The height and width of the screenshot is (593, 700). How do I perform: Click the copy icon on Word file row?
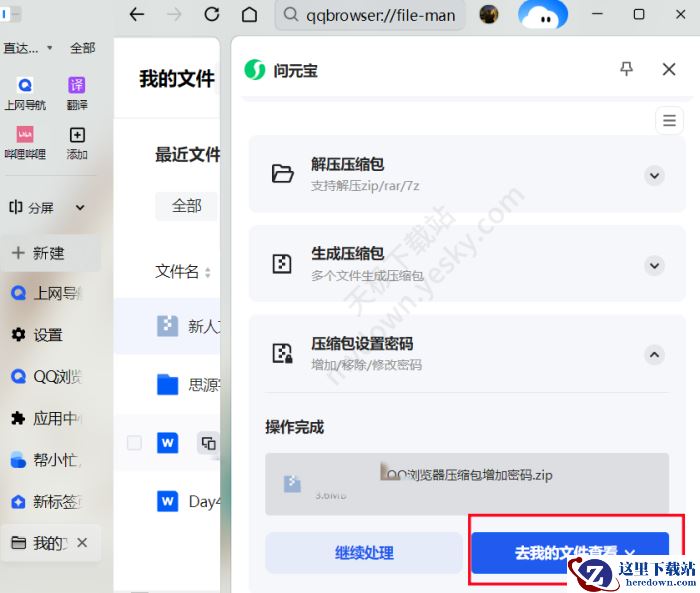(x=208, y=443)
